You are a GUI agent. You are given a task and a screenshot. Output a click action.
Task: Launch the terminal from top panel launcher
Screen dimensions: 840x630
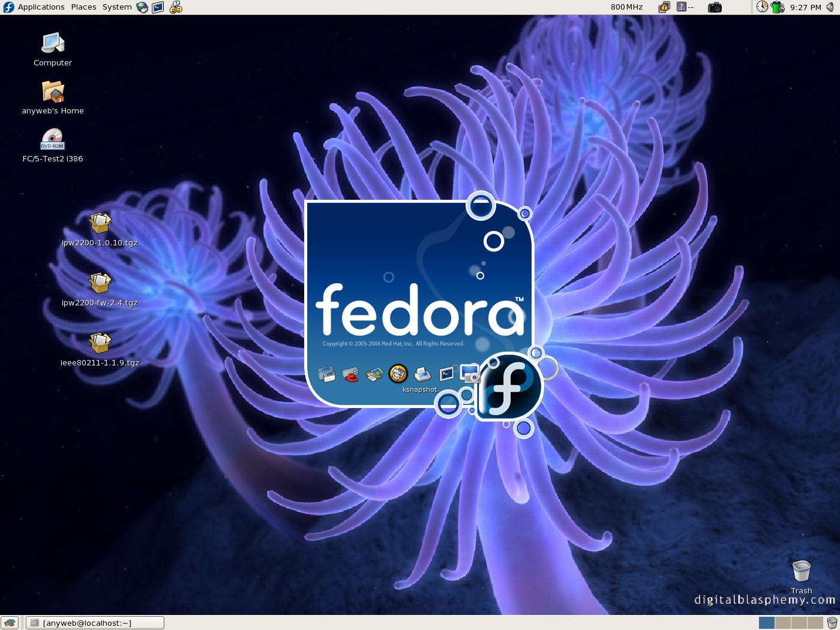[158, 7]
